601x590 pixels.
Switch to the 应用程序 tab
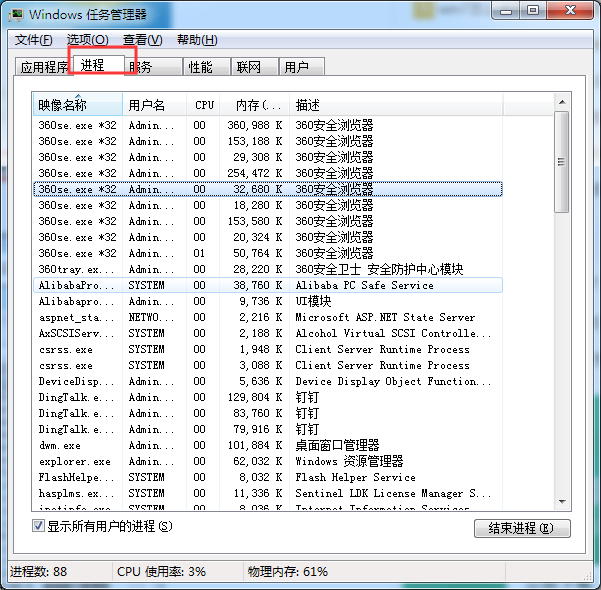(x=42, y=67)
